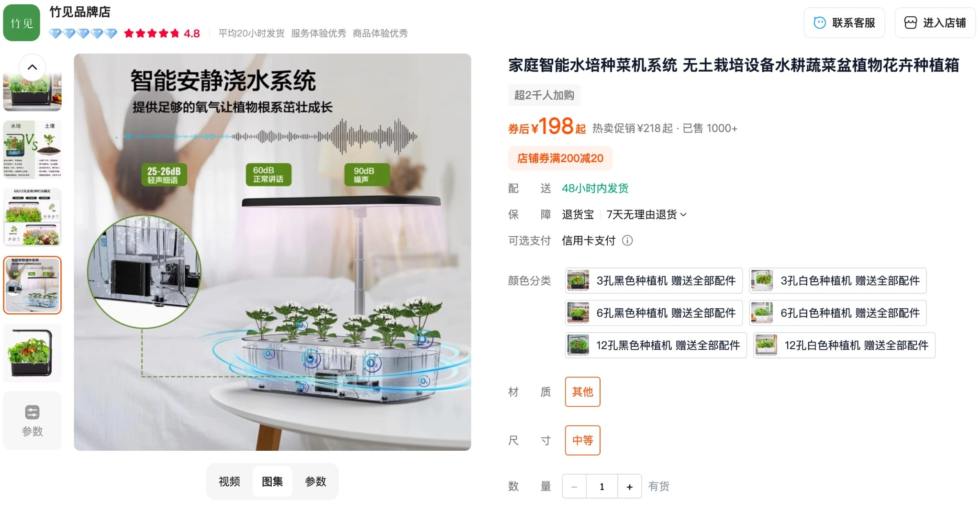980x512 pixels.
Task: Choose size option 中等
Action: tap(582, 440)
